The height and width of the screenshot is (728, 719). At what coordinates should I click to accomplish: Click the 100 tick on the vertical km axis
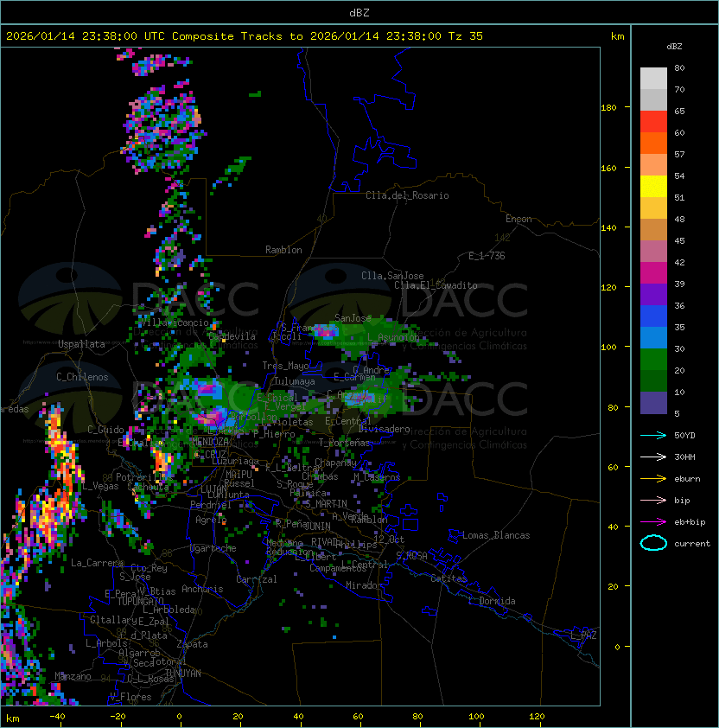click(x=608, y=348)
